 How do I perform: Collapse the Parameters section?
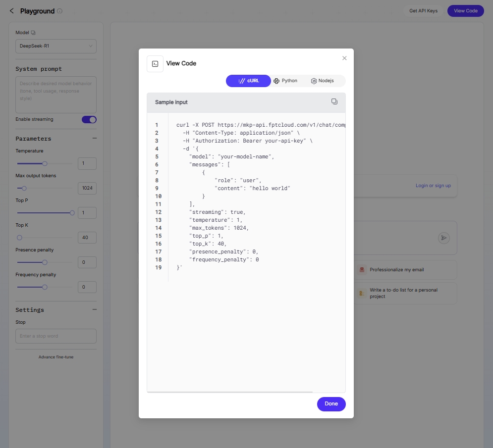click(94, 139)
